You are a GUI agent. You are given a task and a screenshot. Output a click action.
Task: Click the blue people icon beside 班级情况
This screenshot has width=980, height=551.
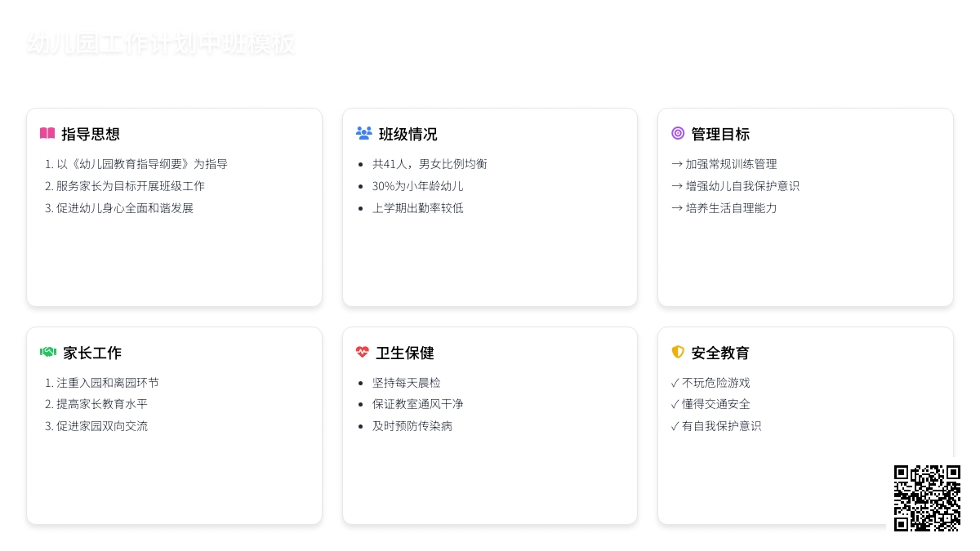363,133
